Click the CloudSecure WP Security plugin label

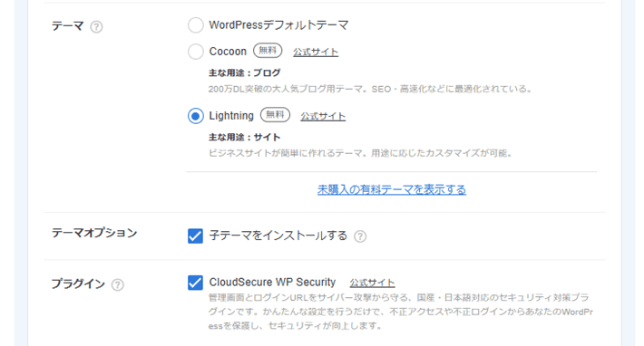(x=272, y=283)
